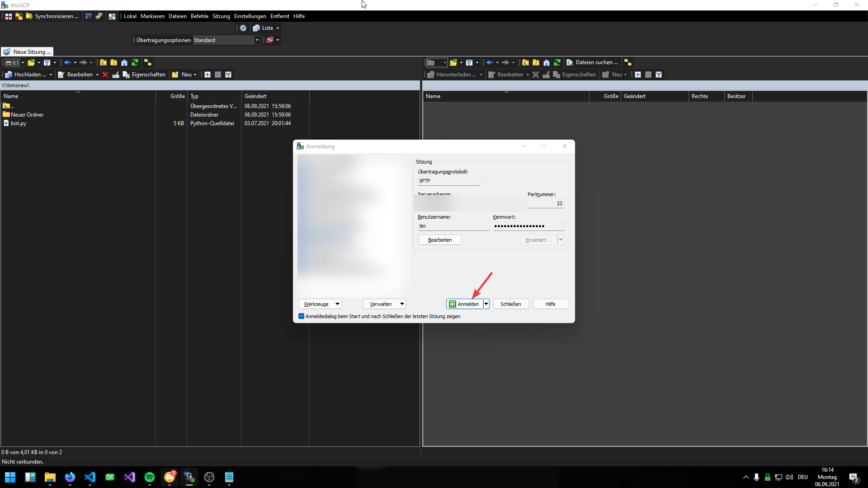Select bot.py in the local file list
Image resolution: width=868 pixels, height=488 pixels.
point(19,123)
